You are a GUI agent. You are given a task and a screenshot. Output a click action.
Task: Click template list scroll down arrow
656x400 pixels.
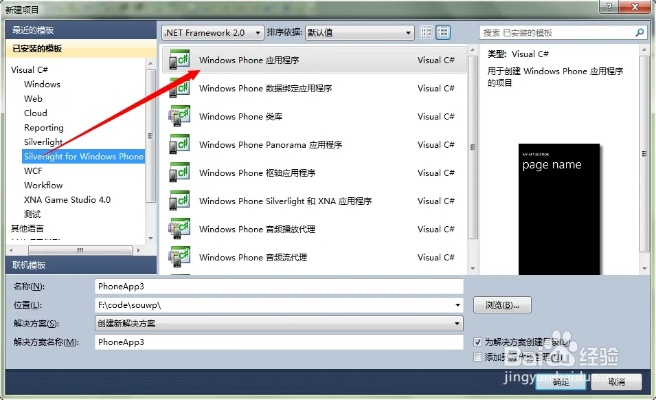pyautogui.click(x=473, y=268)
